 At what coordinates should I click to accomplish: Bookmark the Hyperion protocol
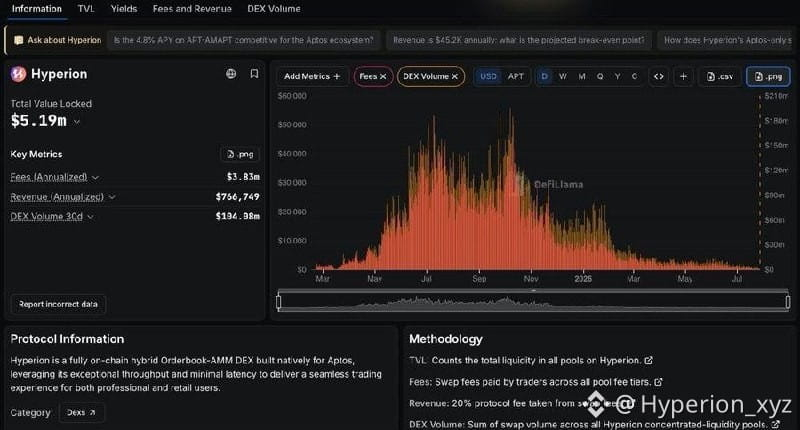(254, 74)
